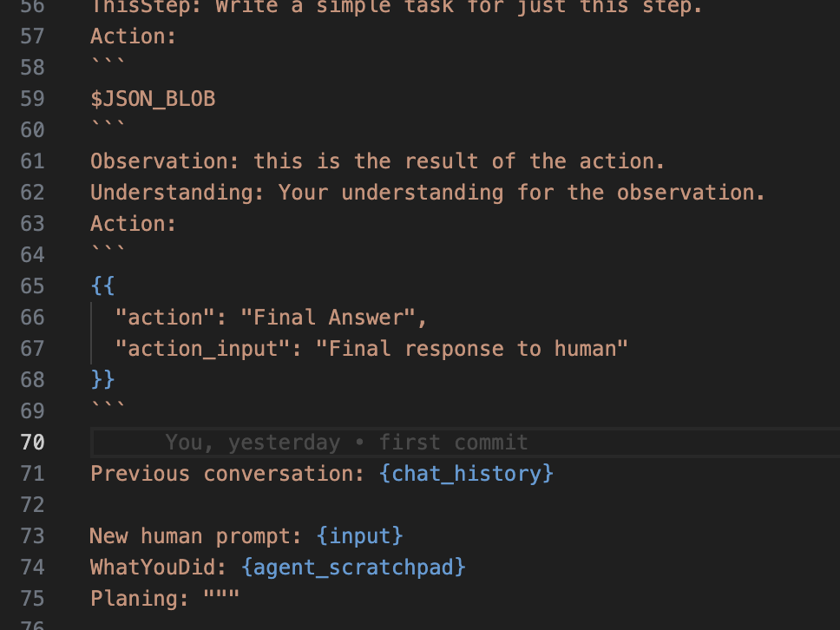Viewport: 840px width, 630px height.
Task: Click the {agent_scratchpad} placeholder
Action: tap(353, 568)
